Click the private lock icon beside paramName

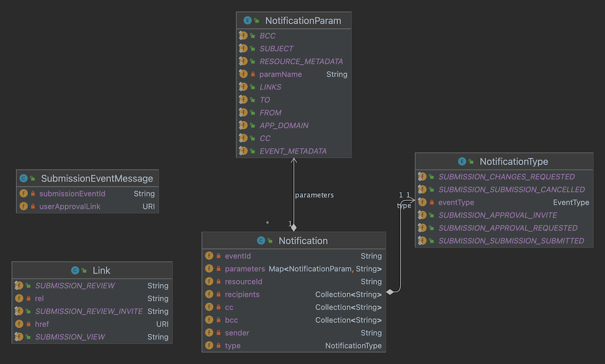pos(253,74)
